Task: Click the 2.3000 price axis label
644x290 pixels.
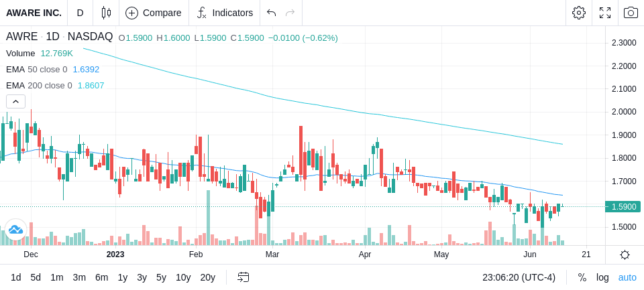Action: point(624,43)
